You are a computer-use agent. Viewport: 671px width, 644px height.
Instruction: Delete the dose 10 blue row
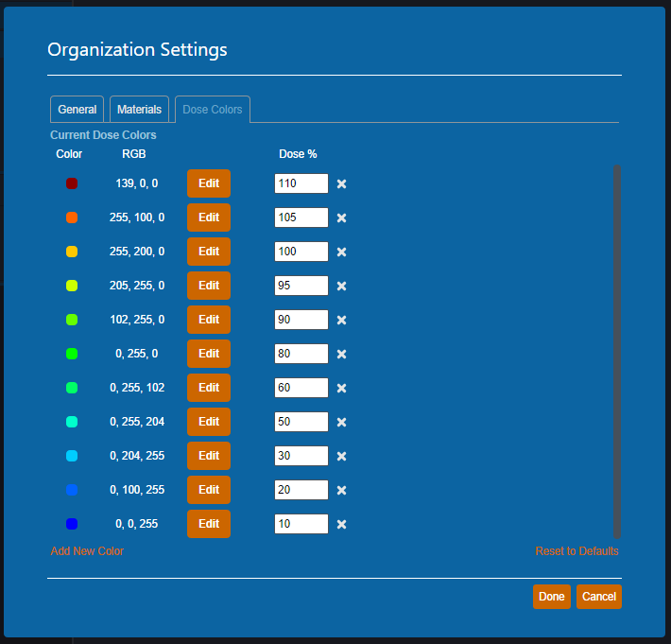click(x=341, y=524)
